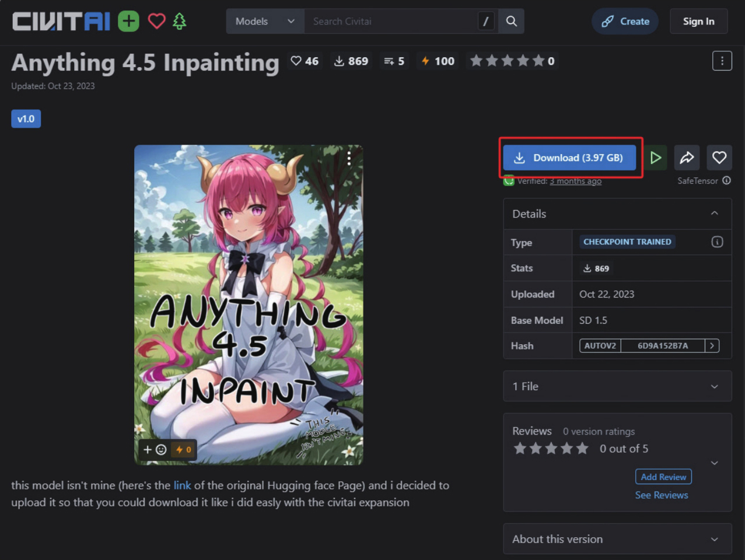Click the 0 version ratings text
This screenshot has width=745, height=560.
point(599,432)
